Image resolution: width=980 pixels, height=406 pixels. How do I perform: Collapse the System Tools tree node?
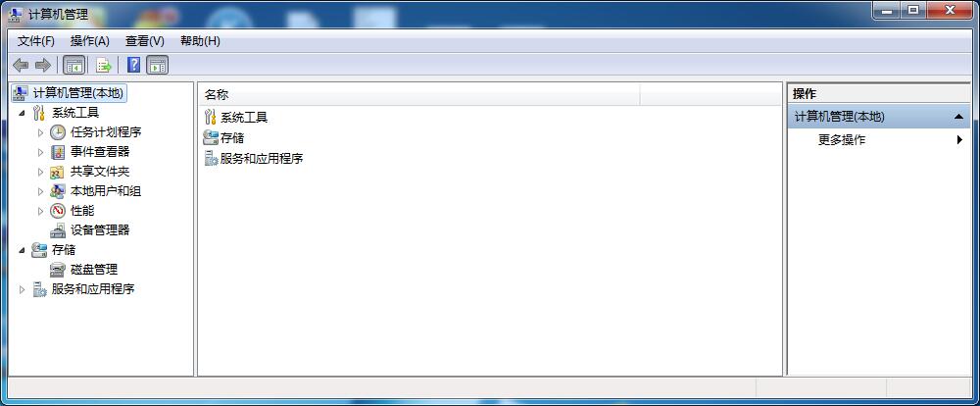23,113
